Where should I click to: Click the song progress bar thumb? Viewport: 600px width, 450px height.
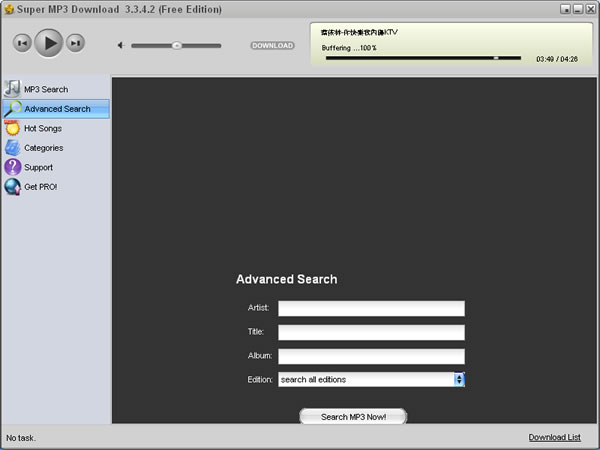click(496, 58)
